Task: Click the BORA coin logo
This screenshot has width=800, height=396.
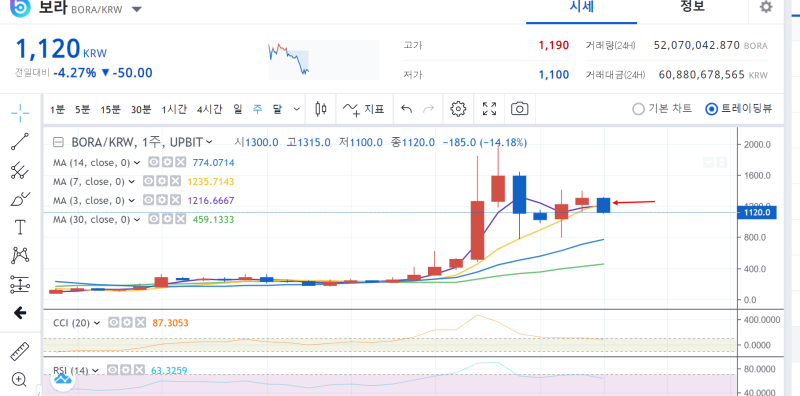Action: tap(20, 7)
